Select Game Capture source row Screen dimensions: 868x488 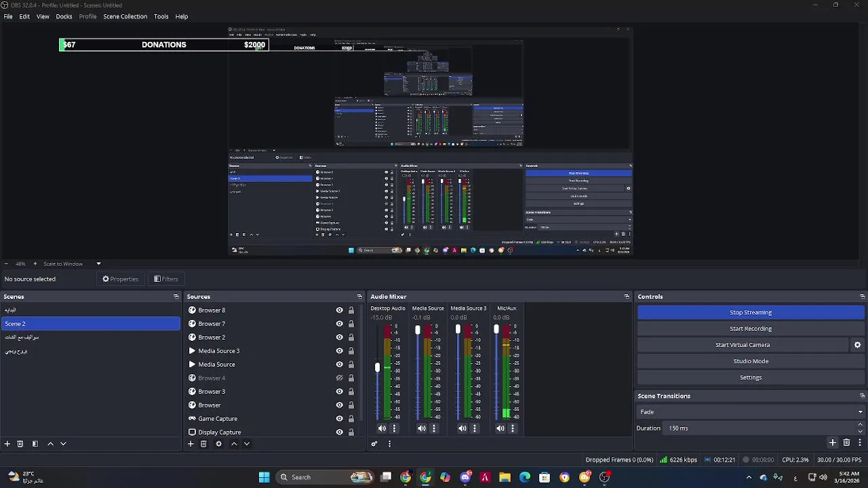[x=273, y=419]
